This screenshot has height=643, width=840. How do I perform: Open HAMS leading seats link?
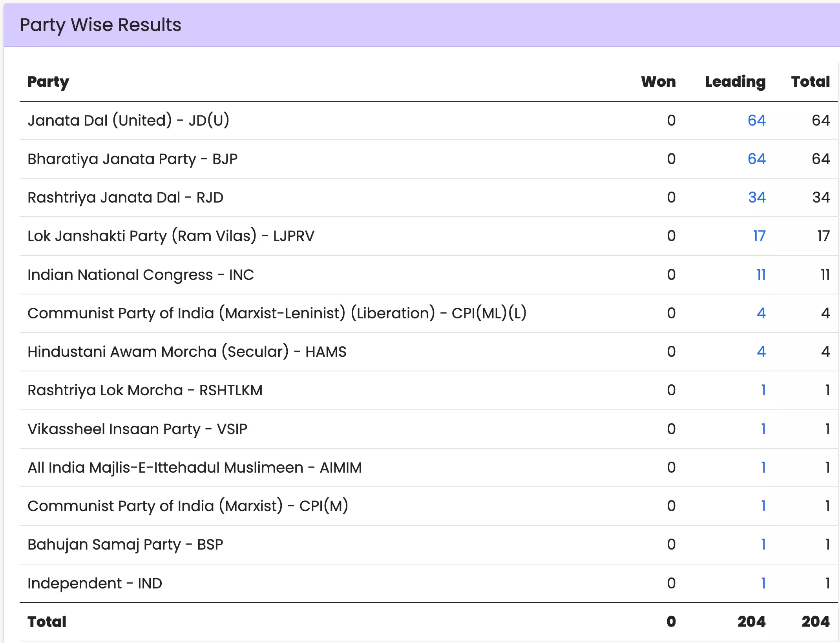tap(761, 351)
